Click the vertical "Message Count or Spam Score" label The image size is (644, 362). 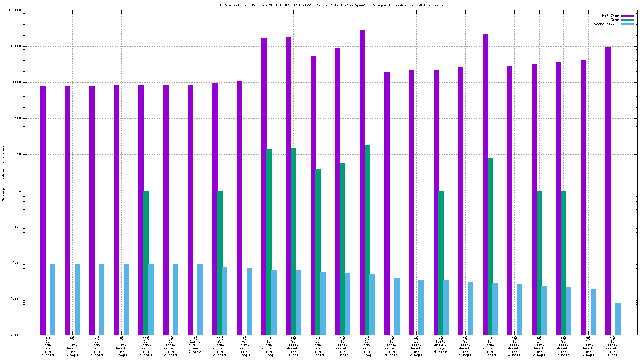point(3,173)
